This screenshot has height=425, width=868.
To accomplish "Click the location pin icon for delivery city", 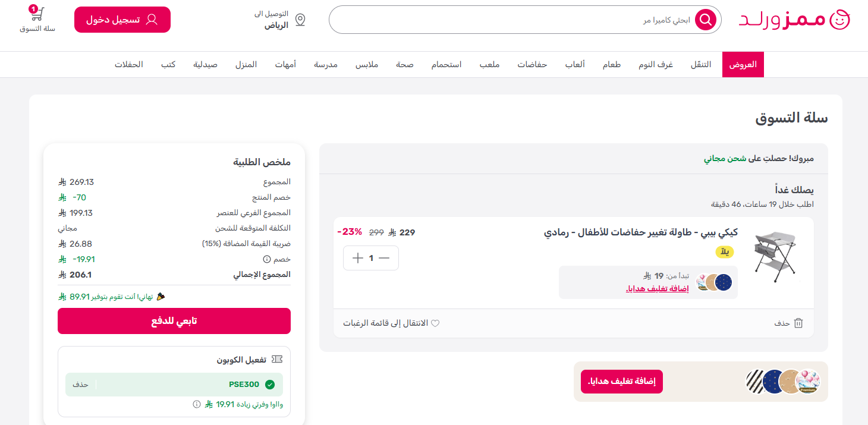I will click(x=300, y=19).
